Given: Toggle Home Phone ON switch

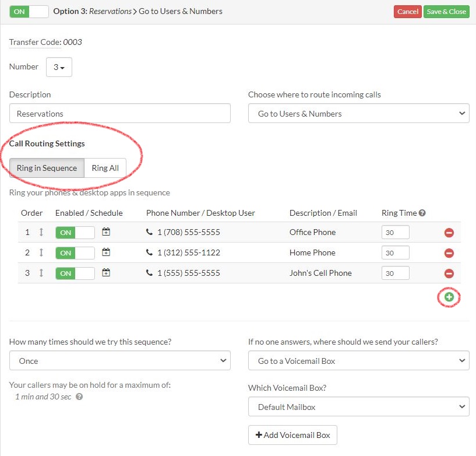Looking at the screenshot, I should point(75,252).
